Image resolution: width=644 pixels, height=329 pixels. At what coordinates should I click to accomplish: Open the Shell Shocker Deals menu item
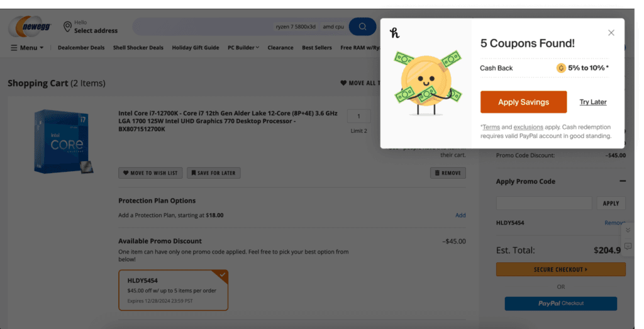[x=138, y=48]
